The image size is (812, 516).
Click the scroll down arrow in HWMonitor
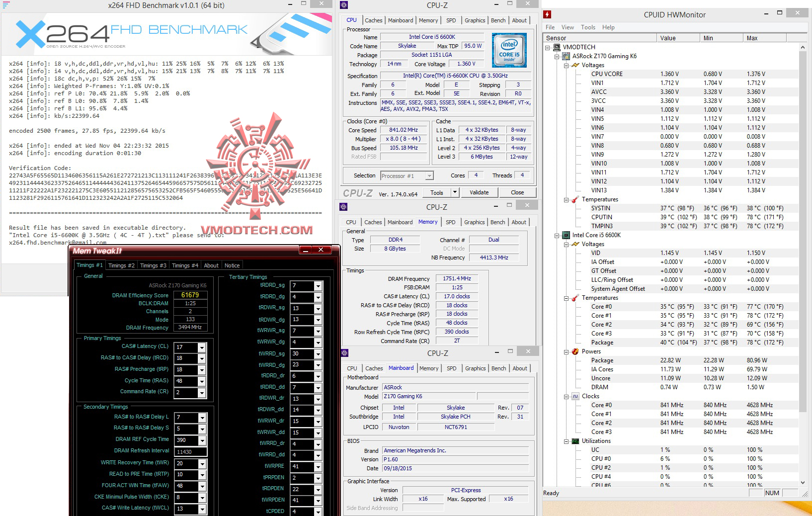pos(803,483)
